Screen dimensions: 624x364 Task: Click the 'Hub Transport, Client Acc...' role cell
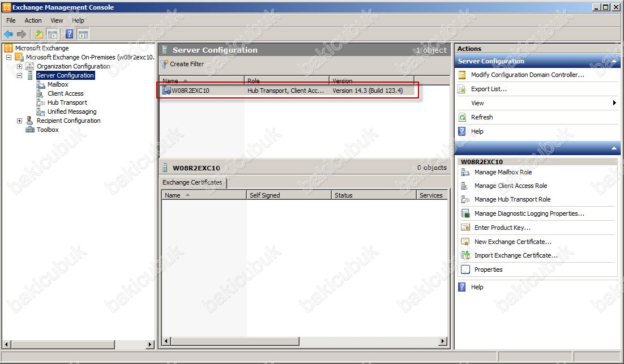click(286, 91)
